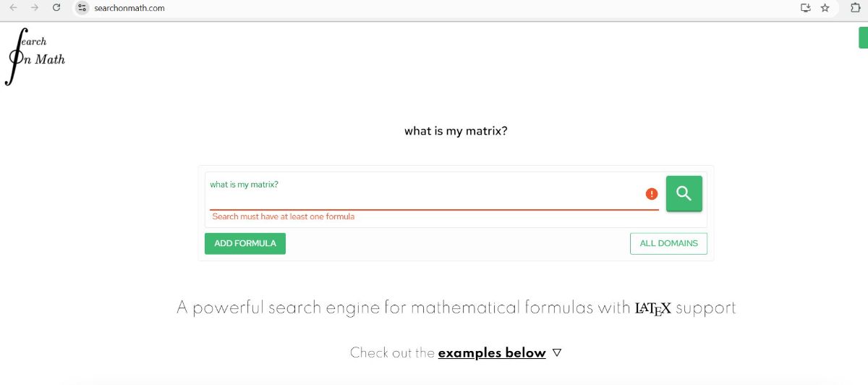The width and height of the screenshot is (868, 385).
Task: Click the LaTeX logo in the tagline
Action: [x=653, y=308]
